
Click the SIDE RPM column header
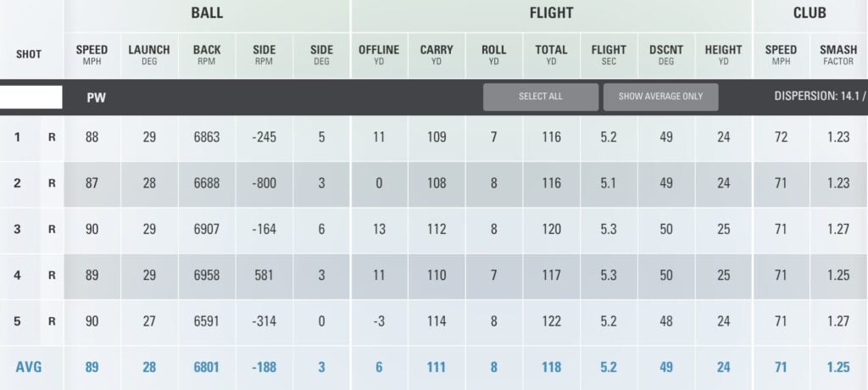264,54
